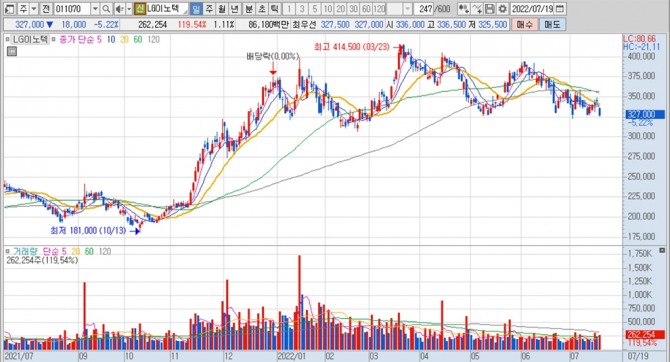
Task: Click the 247 bar count input field
Action: pyautogui.click(x=424, y=9)
